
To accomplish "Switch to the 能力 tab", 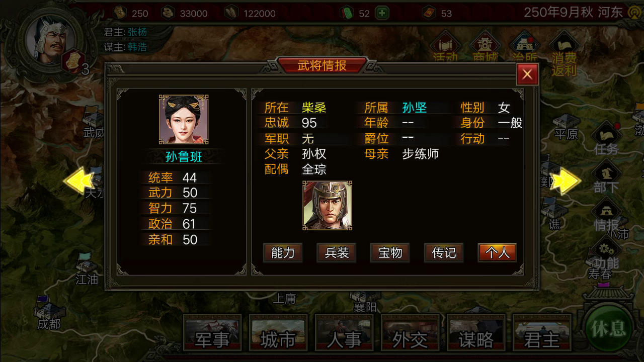I will click(x=283, y=253).
